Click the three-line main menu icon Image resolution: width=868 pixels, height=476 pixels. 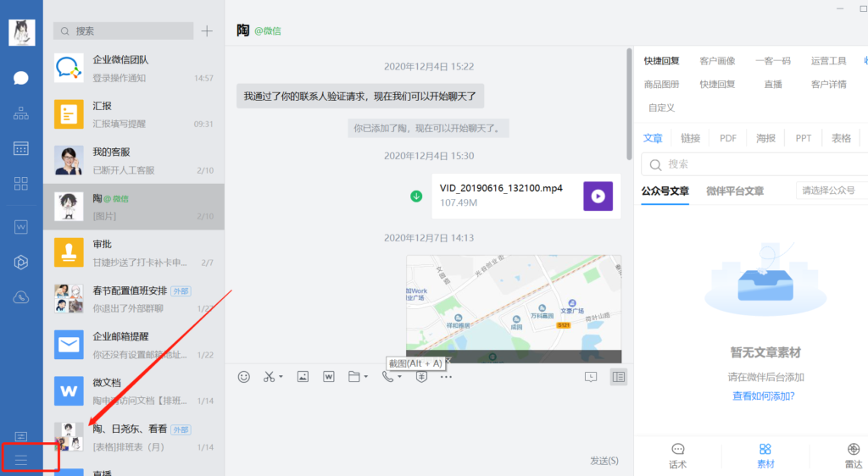pyautogui.click(x=21, y=460)
